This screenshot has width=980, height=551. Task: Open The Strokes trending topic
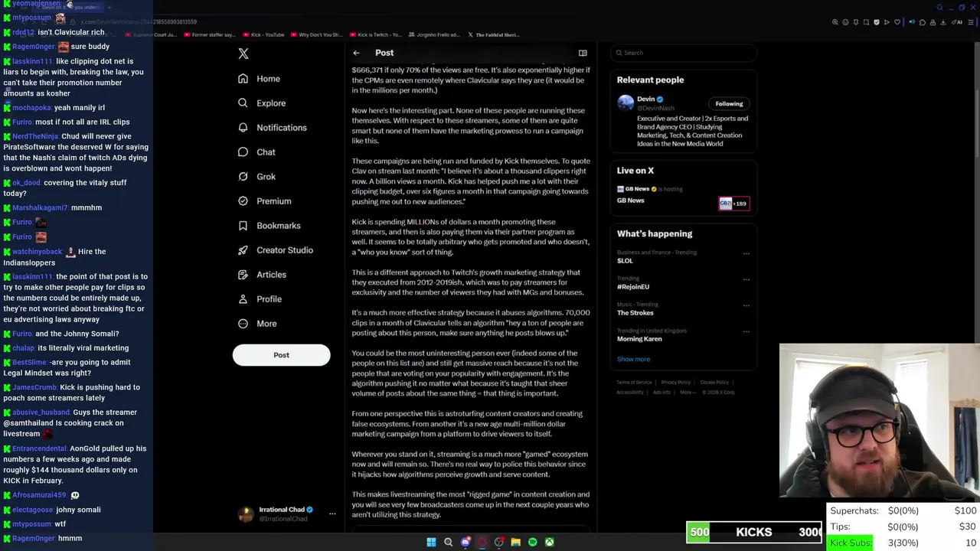[x=635, y=313]
